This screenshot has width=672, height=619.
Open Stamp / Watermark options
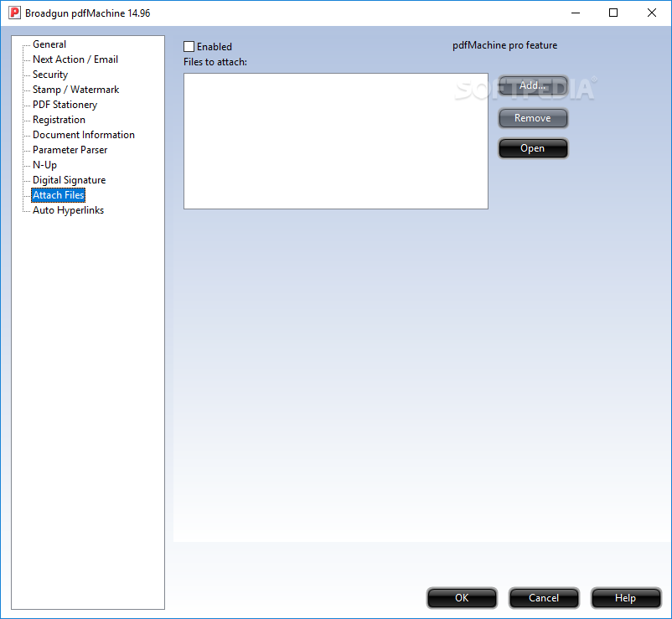click(x=76, y=90)
